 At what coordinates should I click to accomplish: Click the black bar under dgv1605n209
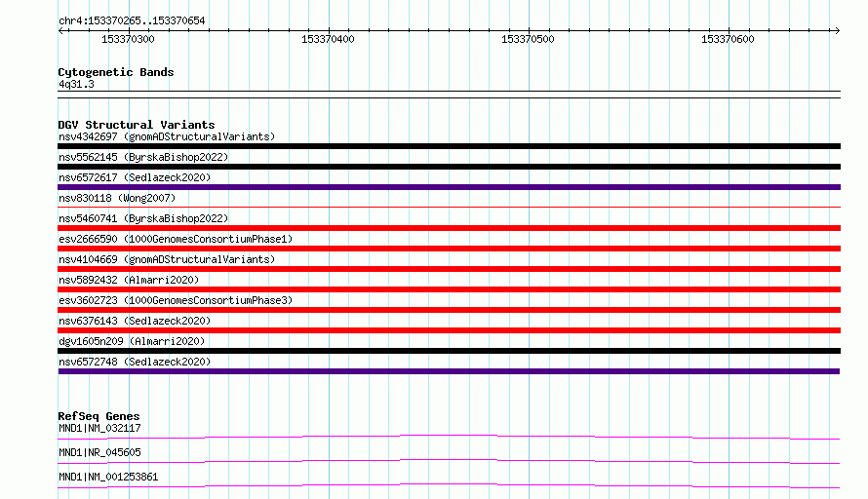point(449,351)
